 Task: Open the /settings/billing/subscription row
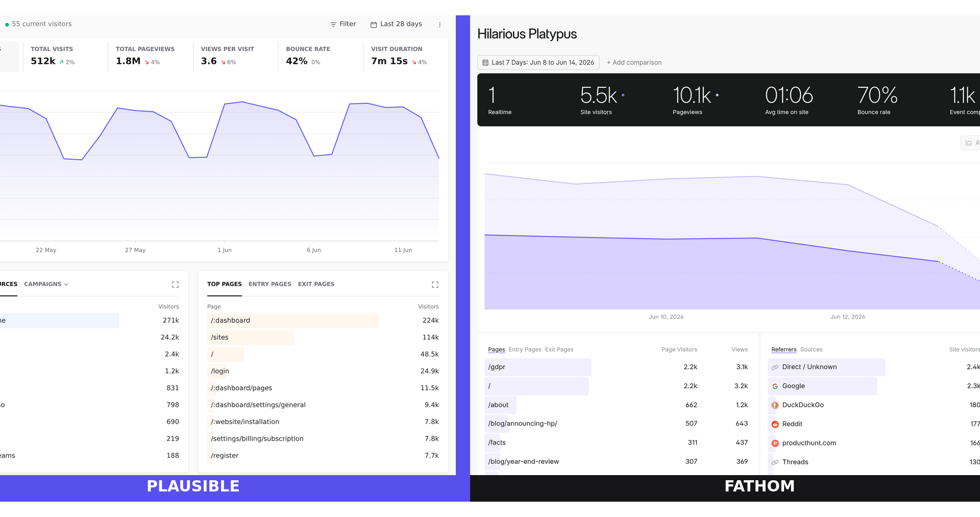(323, 438)
